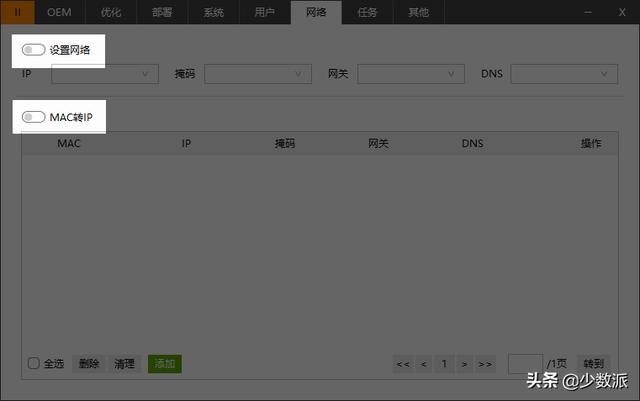Viewport: 640px width, 401px height.
Task: Click the orange pause icon
Action: point(18,12)
